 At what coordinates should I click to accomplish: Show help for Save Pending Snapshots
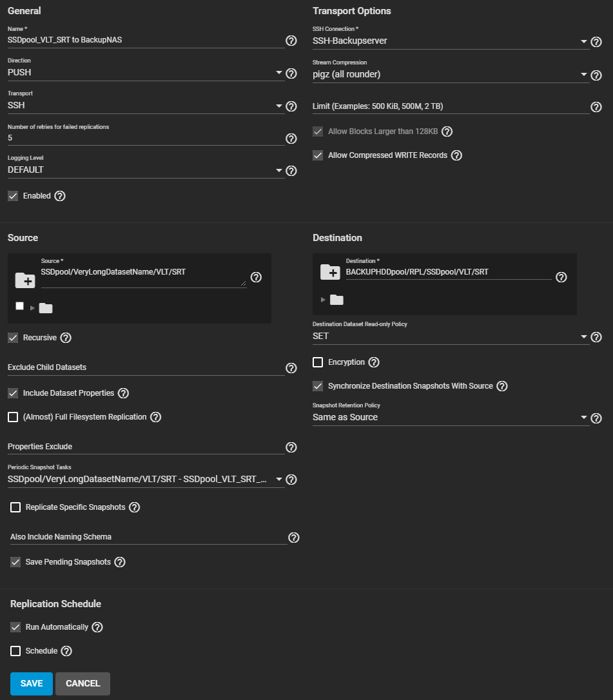[120, 562]
